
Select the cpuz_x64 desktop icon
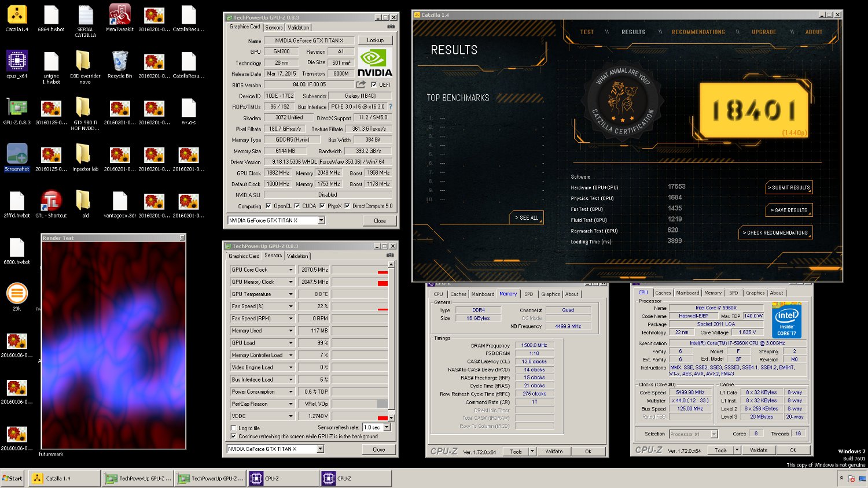(17, 64)
